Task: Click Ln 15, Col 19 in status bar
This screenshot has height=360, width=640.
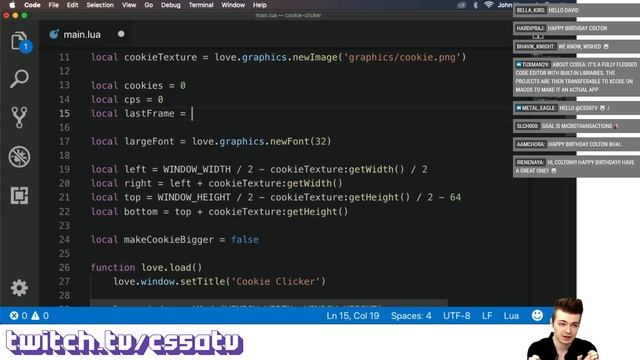Action: 353,316
